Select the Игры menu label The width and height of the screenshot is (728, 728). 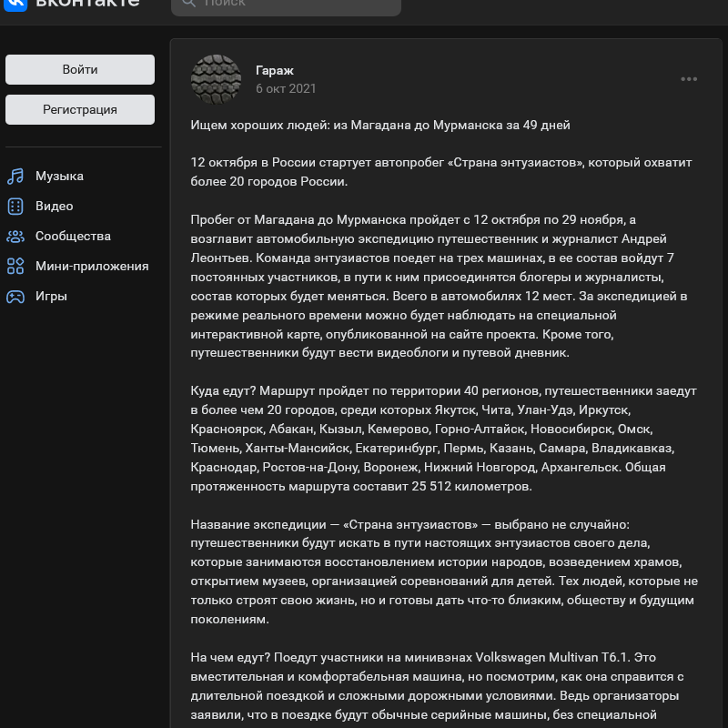click(x=51, y=296)
